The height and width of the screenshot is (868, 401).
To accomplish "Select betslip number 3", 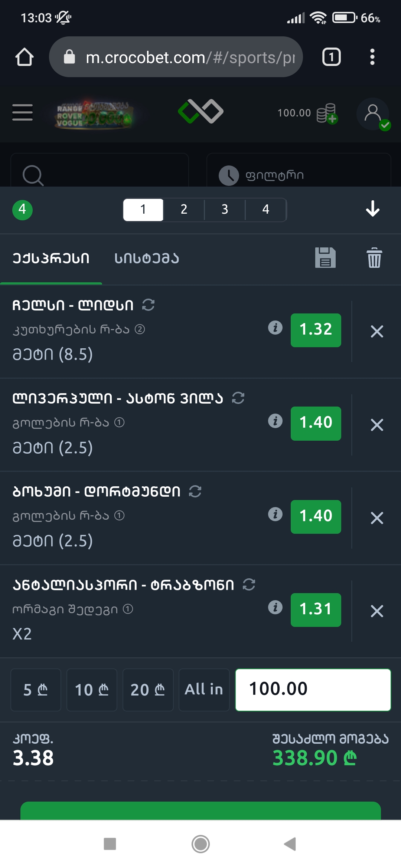I will tap(225, 210).
